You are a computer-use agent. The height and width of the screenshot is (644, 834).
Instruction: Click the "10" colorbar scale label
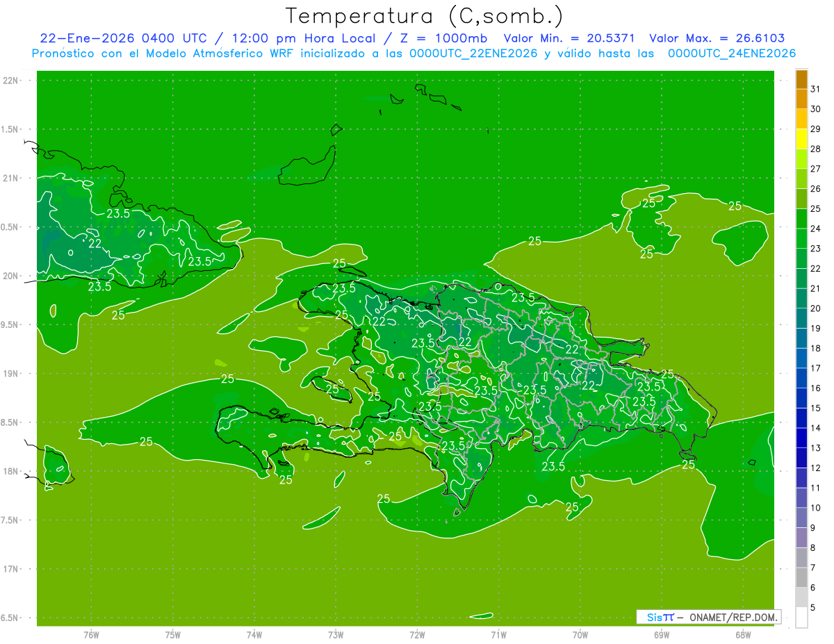click(x=815, y=508)
